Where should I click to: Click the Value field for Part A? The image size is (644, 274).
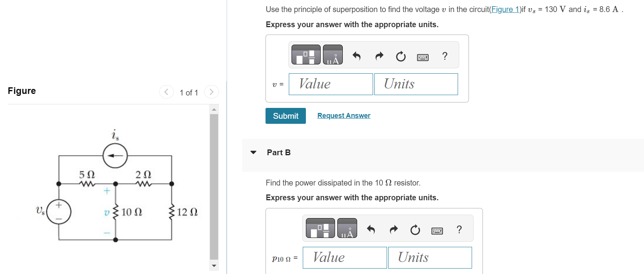coord(330,84)
